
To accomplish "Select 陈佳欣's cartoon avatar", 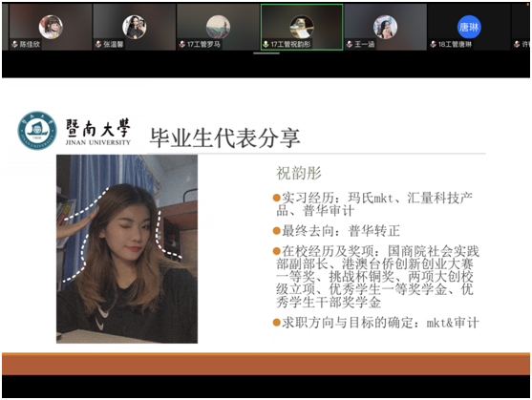I will (51, 27).
